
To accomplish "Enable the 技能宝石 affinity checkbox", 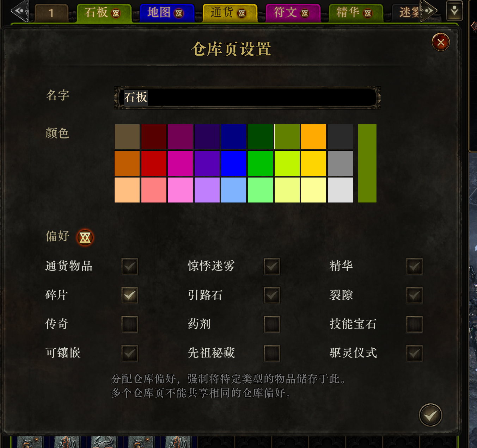I will click(x=414, y=324).
